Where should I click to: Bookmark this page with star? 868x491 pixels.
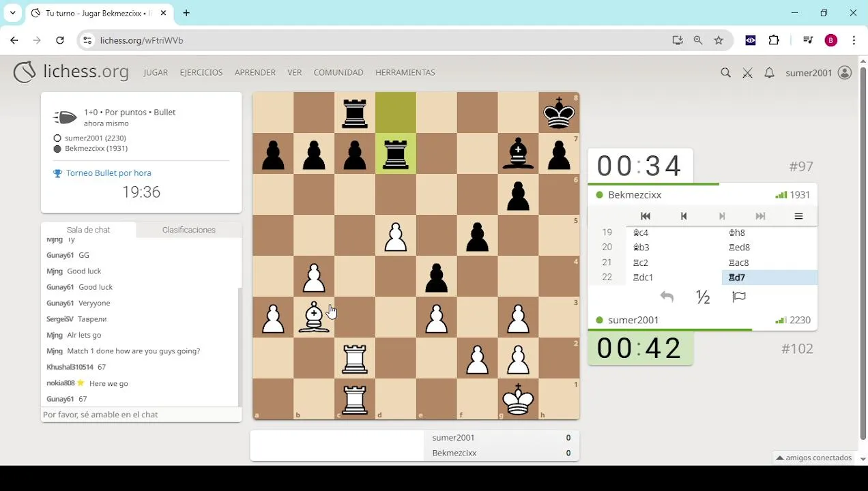(719, 40)
